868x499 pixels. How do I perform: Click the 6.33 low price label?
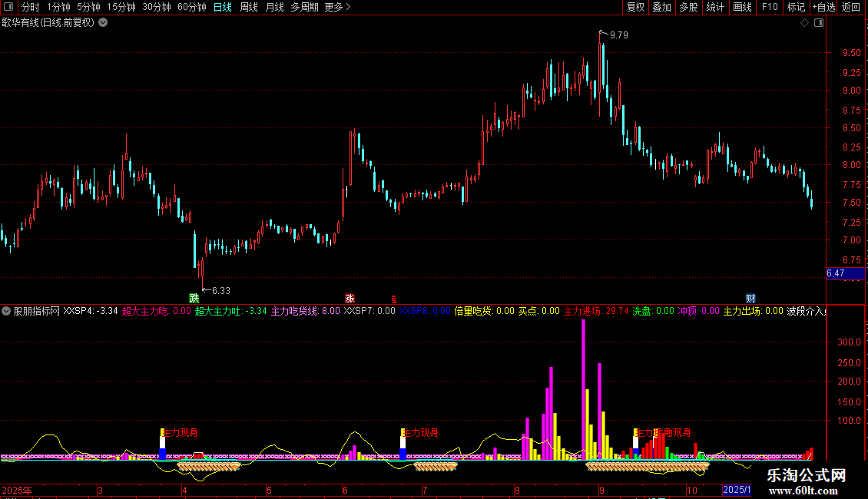click(x=221, y=291)
